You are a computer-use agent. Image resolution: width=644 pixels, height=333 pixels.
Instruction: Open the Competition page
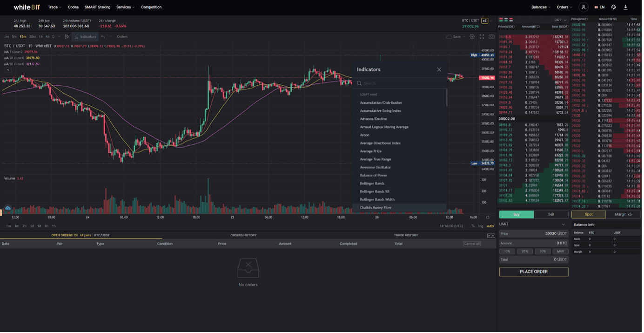[152, 7]
